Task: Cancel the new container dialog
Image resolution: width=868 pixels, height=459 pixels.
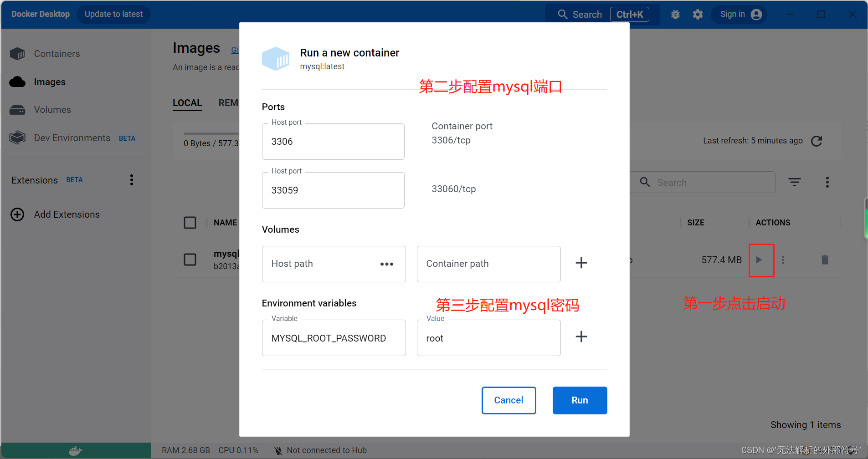Action: coord(508,400)
